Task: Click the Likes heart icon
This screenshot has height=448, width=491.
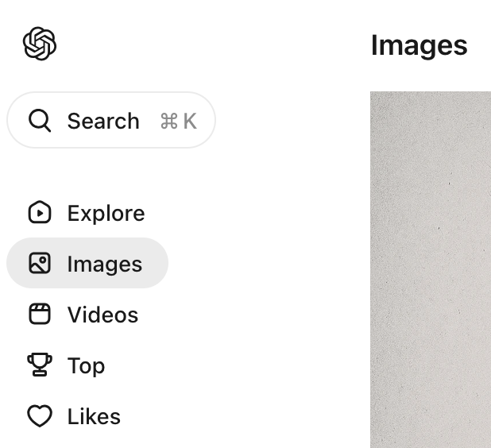Action: pos(40,416)
